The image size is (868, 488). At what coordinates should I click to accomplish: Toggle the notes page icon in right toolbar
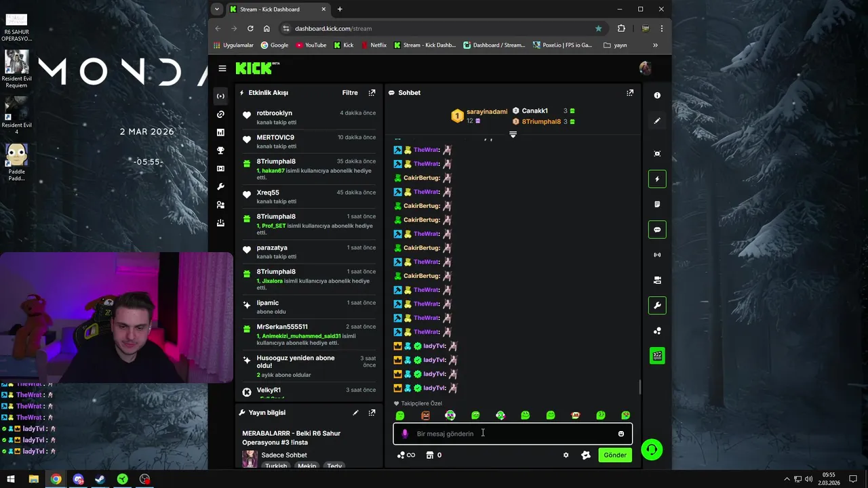657,204
